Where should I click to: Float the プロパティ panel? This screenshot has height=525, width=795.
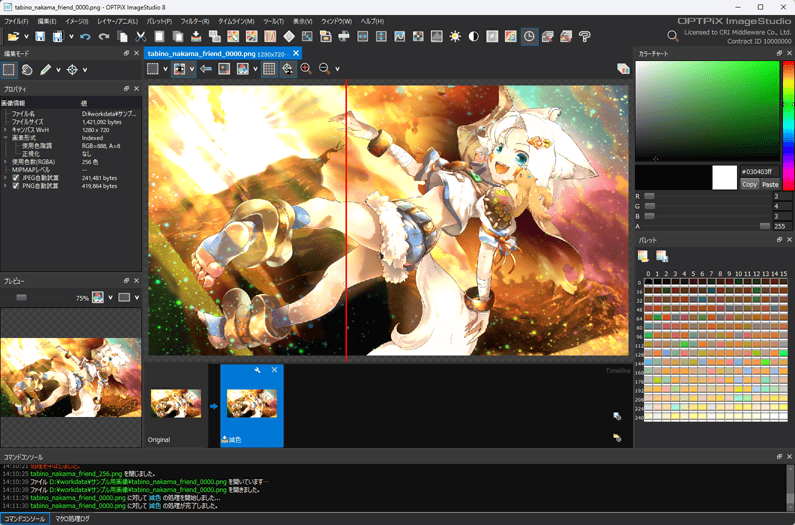coord(126,89)
